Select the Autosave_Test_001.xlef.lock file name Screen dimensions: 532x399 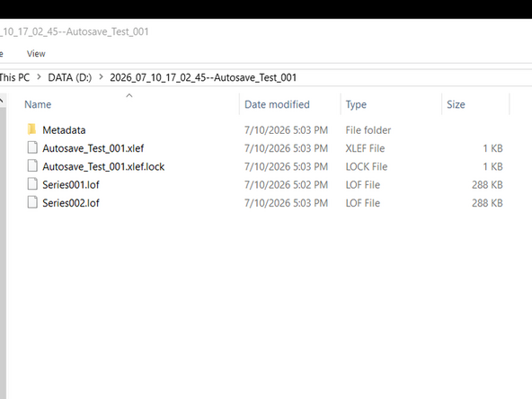[x=103, y=166]
